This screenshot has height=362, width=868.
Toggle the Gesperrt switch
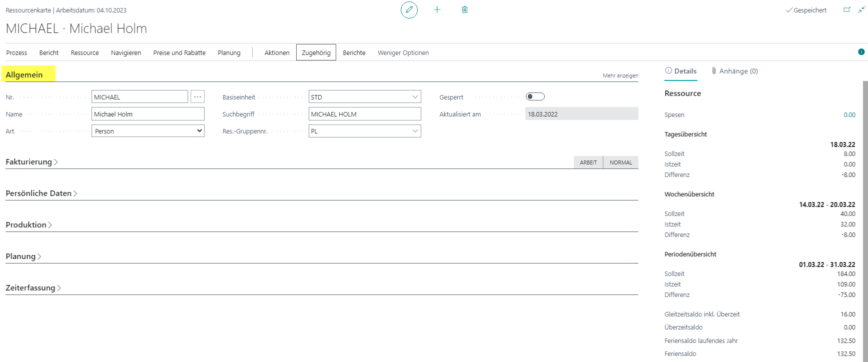(x=535, y=96)
